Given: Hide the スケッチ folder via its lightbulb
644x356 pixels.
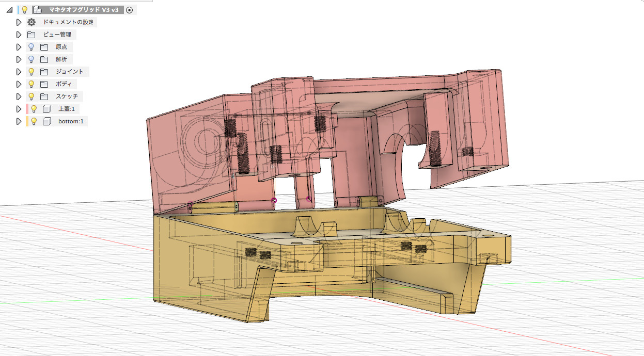Looking at the screenshot, I should [31, 96].
